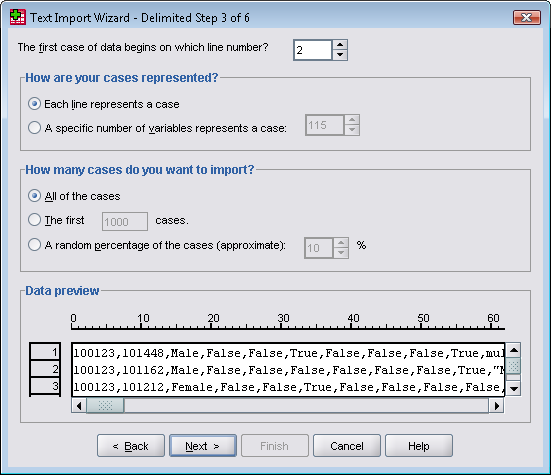
Task: Close the Text Import Wizard window
Action: coord(526,18)
